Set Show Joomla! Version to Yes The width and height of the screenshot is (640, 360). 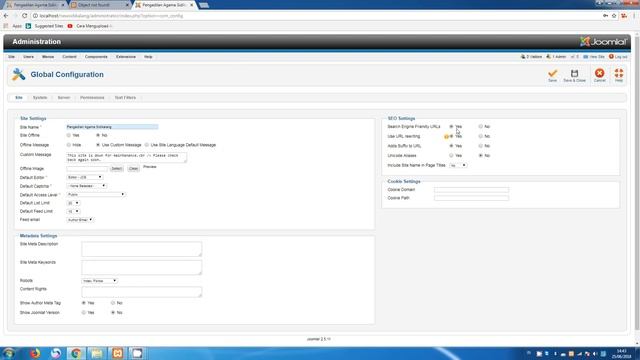[83, 312]
